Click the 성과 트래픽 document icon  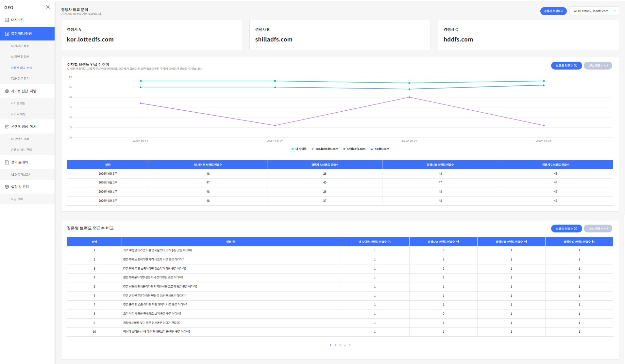pos(7,162)
